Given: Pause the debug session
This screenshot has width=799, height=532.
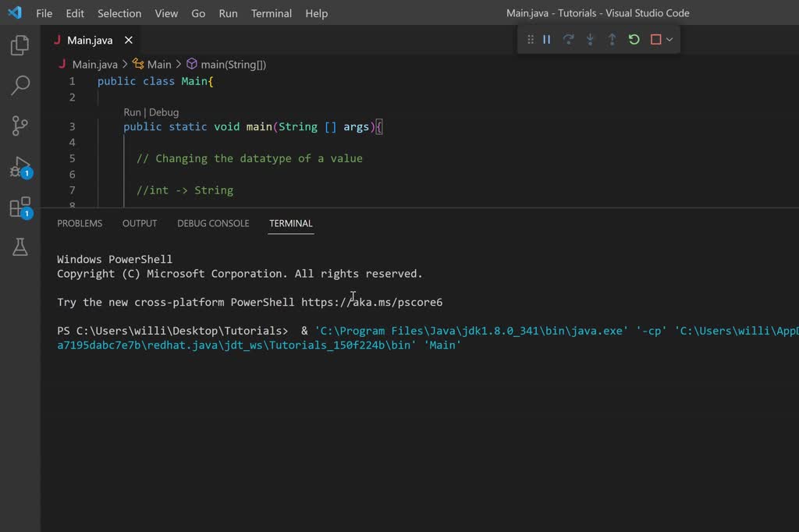Looking at the screenshot, I should point(547,40).
